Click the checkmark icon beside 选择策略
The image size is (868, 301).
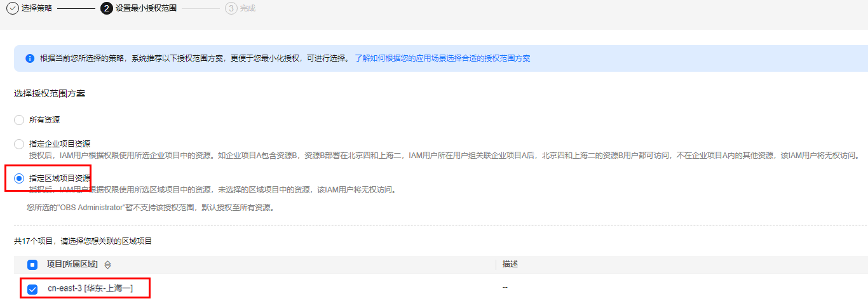coord(12,8)
